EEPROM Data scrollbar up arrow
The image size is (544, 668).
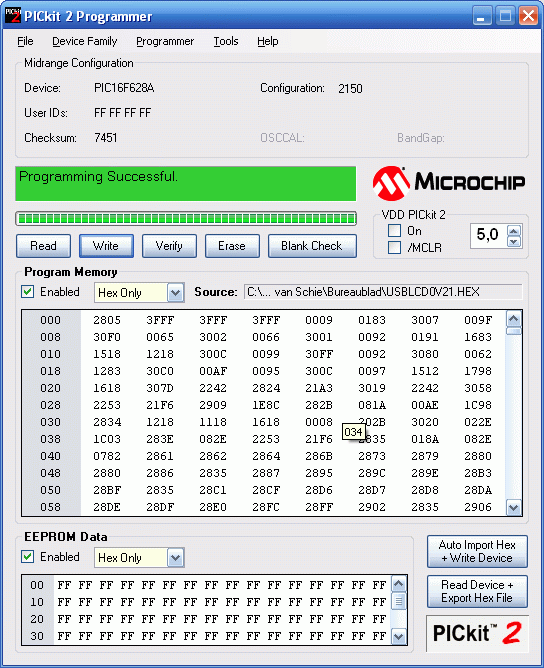click(x=399, y=584)
